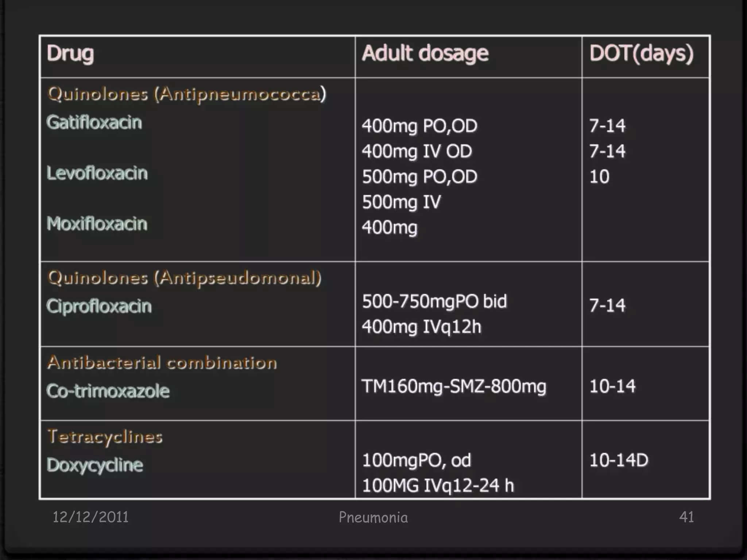Select the Quinolones (Antipseudomonal) heading
Screen dimensions: 747x560
185,278
